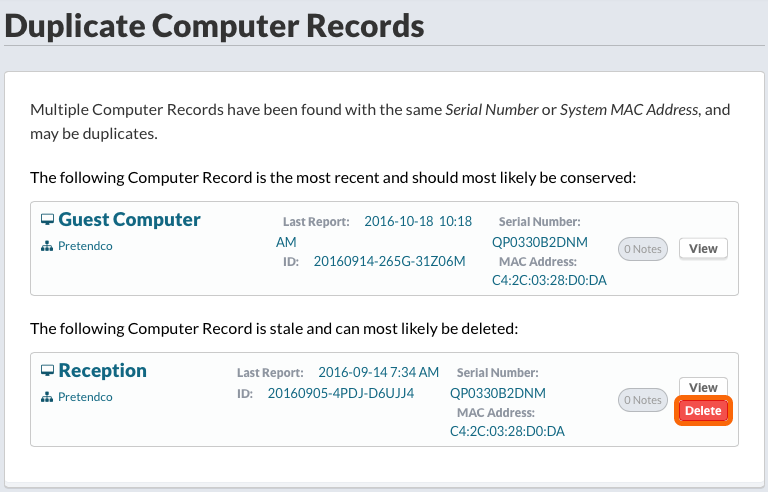This screenshot has height=492, width=768.
Task: Open the Guest Computer record title
Action: (x=129, y=220)
